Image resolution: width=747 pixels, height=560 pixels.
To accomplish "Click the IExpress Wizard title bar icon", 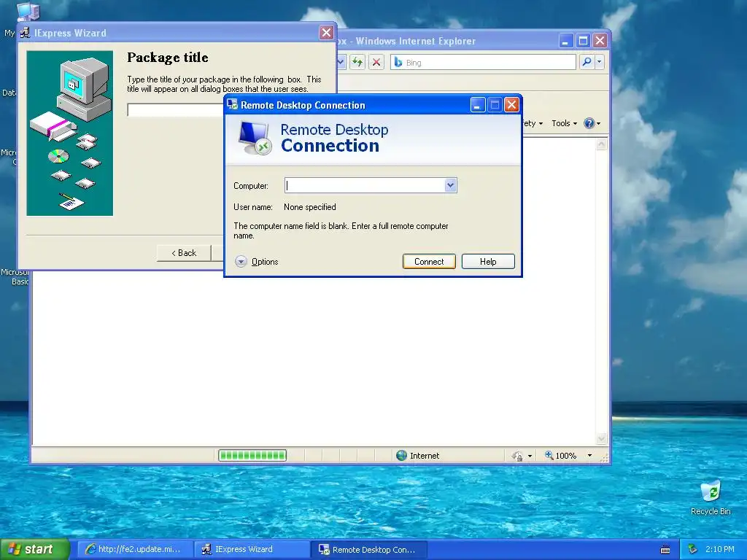I will click(26, 33).
